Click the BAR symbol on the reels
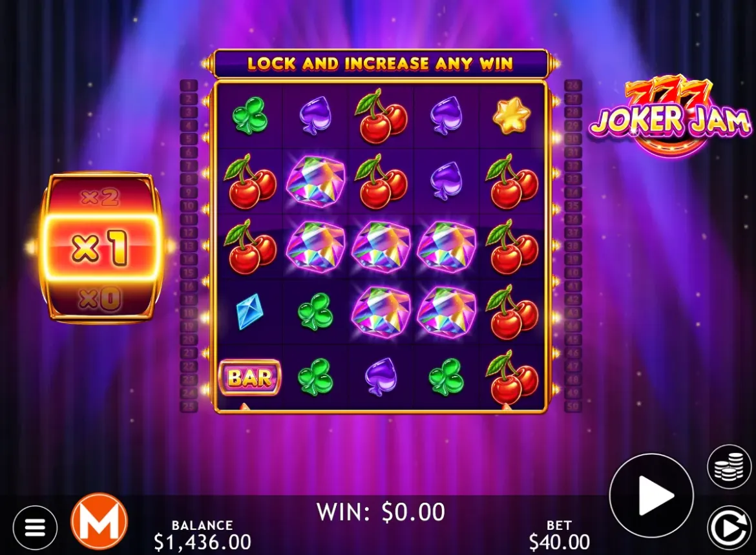Viewport: 756px width, 555px height. [x=250, y=377]
